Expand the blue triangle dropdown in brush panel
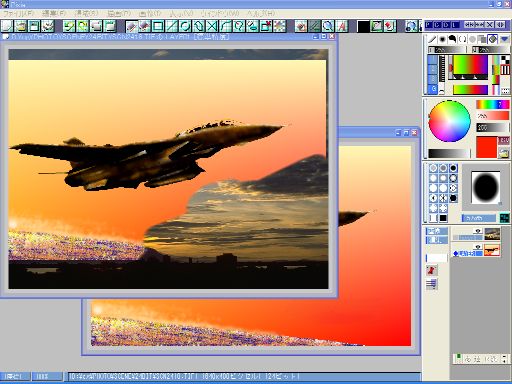Viewport: 512px width, 384px height. [x=504, y=39]
